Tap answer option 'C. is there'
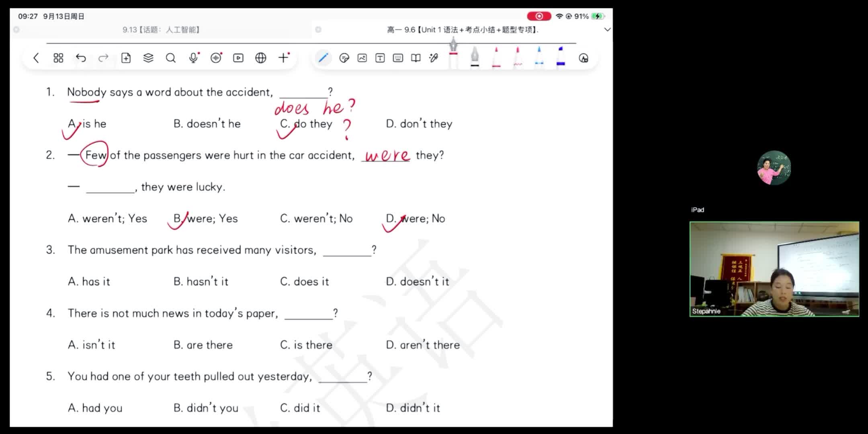868x434 pixels. [x=306, y=344]
